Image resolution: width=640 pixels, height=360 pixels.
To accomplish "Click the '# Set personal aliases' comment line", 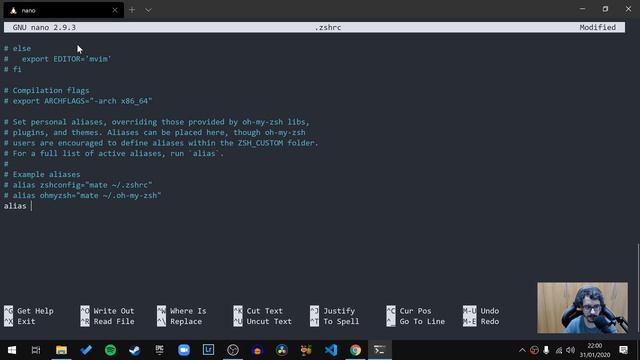I will (157, 122).
